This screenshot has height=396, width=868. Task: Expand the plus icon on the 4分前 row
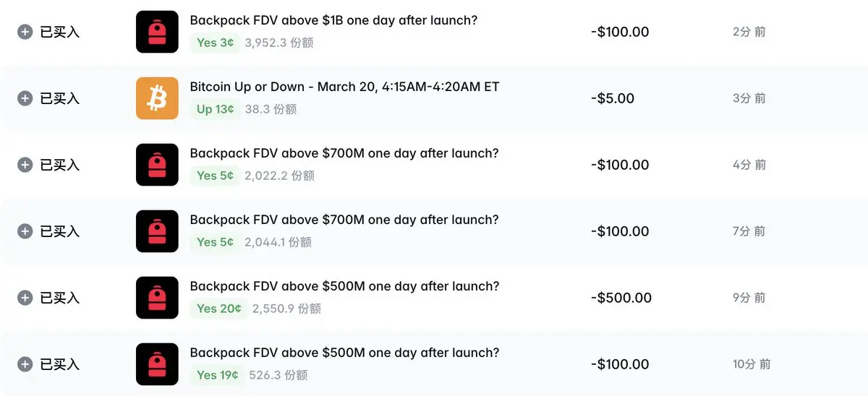point(25,165)
